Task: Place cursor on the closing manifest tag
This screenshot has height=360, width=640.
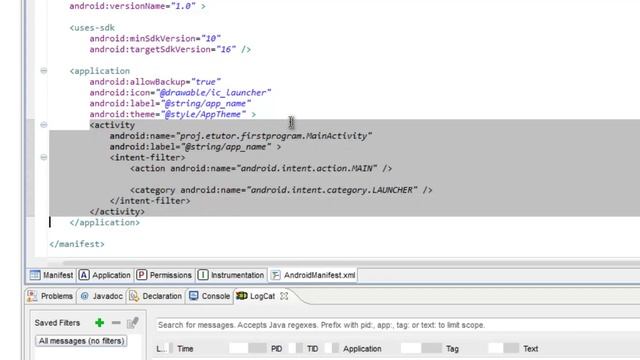Action: coord(77,244)
